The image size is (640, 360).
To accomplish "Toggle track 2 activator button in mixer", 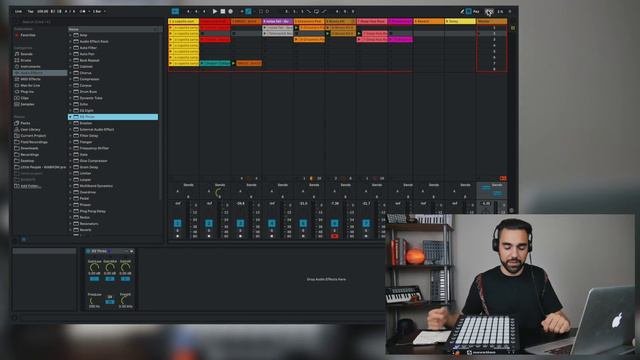I will coord(209,223).
